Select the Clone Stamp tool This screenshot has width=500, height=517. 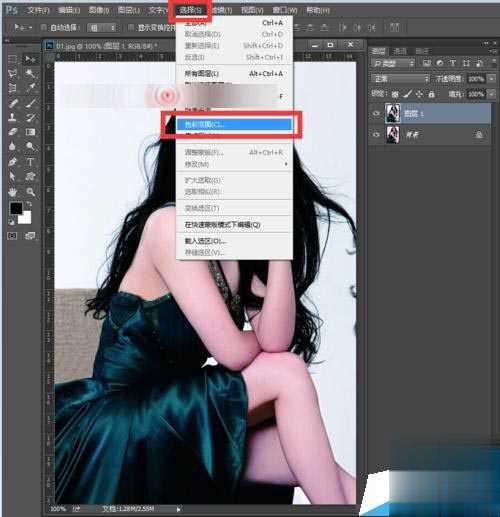[x=13, y=117]
